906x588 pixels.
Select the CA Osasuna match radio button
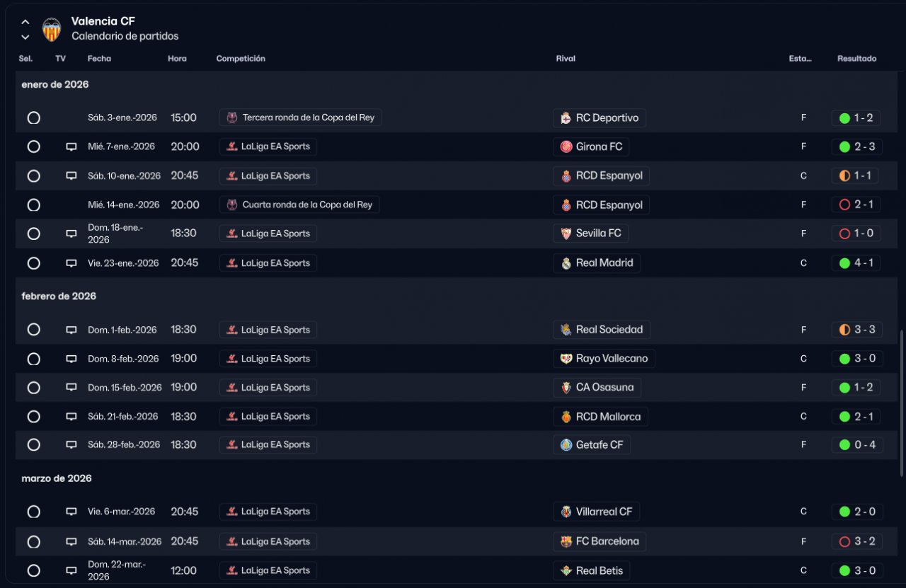tap(33, 388)
